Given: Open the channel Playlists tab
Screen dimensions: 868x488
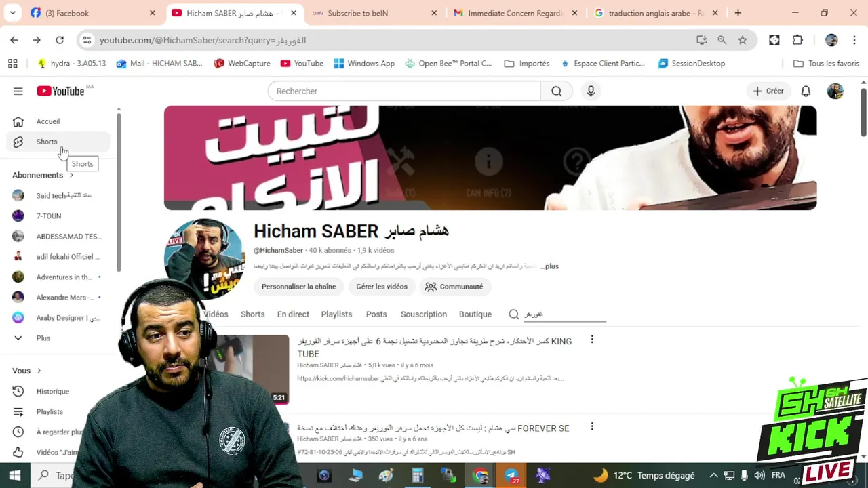Looking at the screenshot, I should coord(336,314).
